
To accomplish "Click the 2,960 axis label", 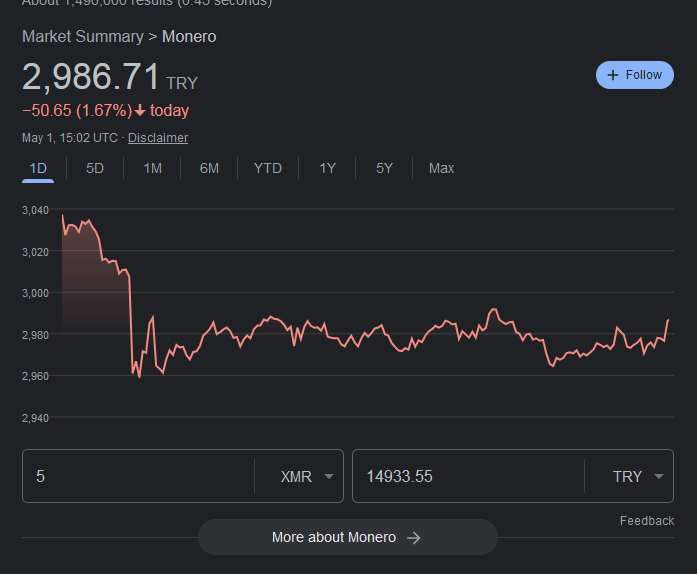I will tap(36, 377).
